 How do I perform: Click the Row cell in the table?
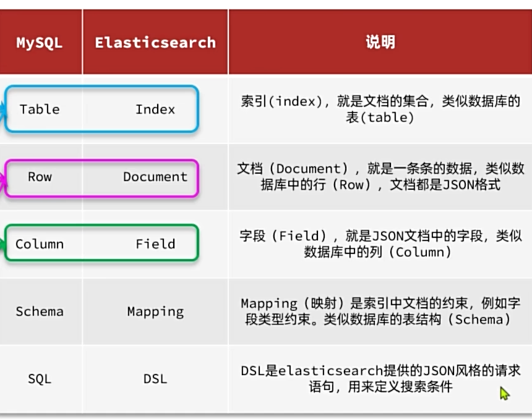coord(40,177)
